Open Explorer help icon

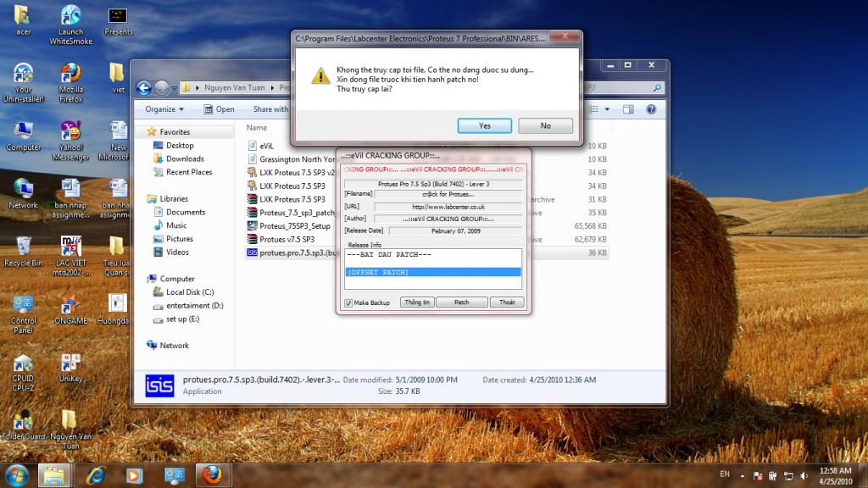[x=651, y=109]
